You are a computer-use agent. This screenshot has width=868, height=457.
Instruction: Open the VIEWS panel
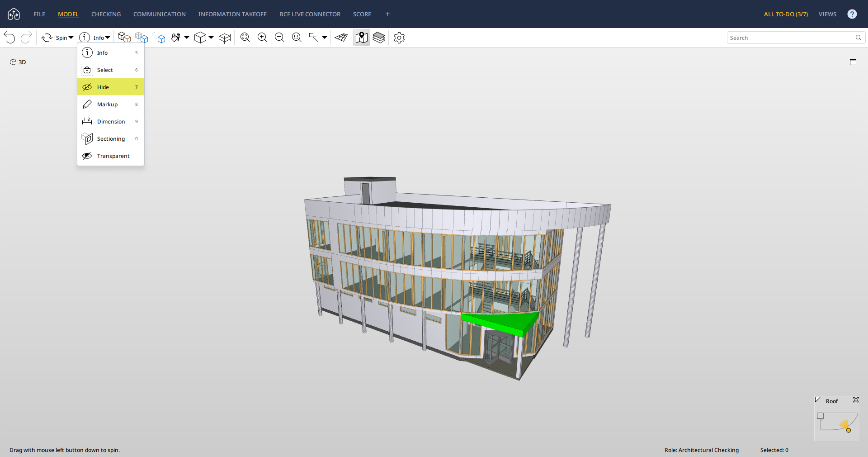point(827,14)
